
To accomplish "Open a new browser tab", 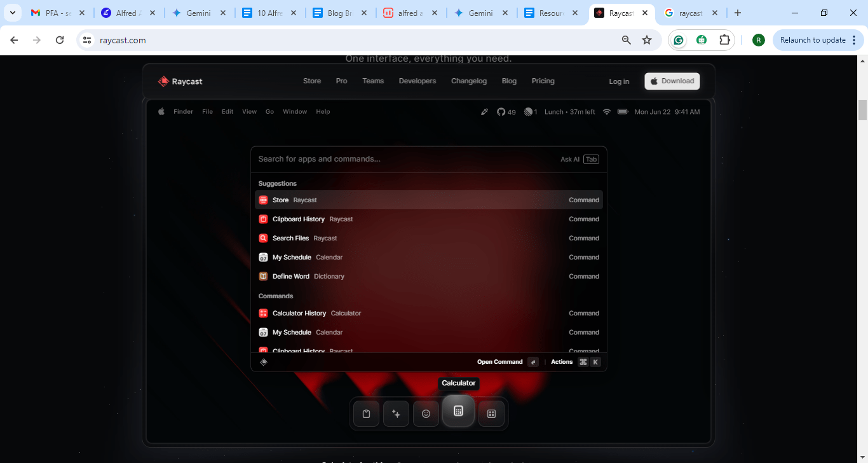I will pos(737,13).
